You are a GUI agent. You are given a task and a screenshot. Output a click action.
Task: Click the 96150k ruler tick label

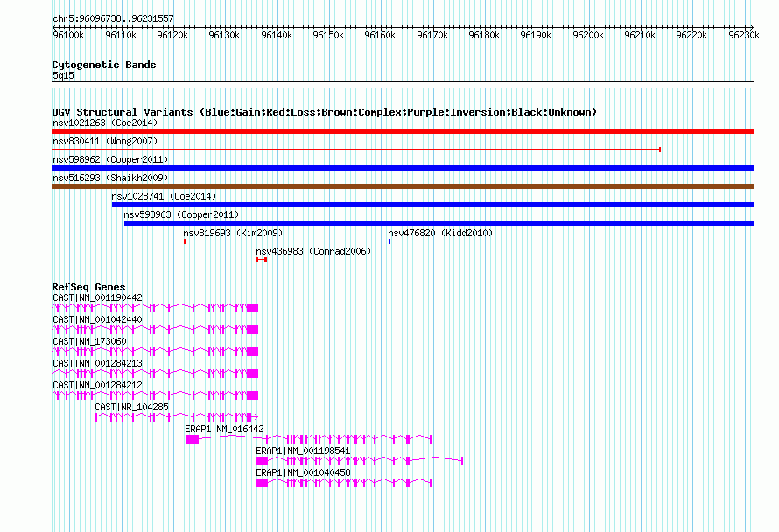pyautogui.click(x=328, y=35)
